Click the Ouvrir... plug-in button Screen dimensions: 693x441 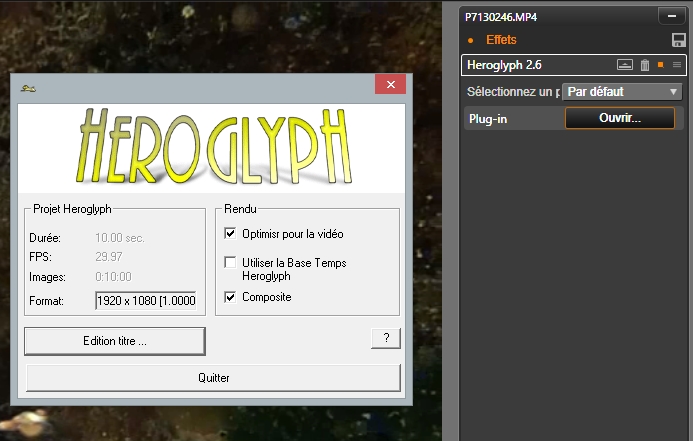[620, 118]
